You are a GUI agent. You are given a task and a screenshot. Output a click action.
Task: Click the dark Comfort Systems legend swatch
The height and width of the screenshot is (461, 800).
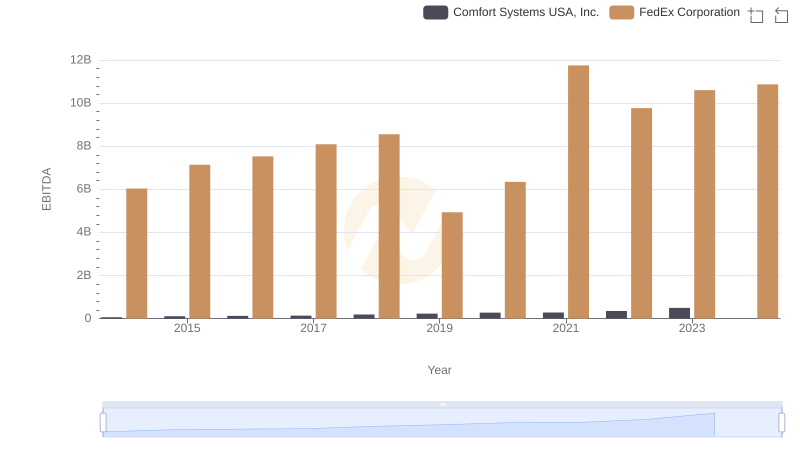coord(435,12)
